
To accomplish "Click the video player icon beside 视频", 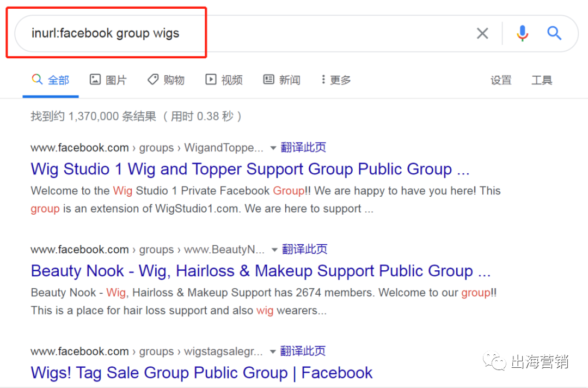I will click(211, 80).
